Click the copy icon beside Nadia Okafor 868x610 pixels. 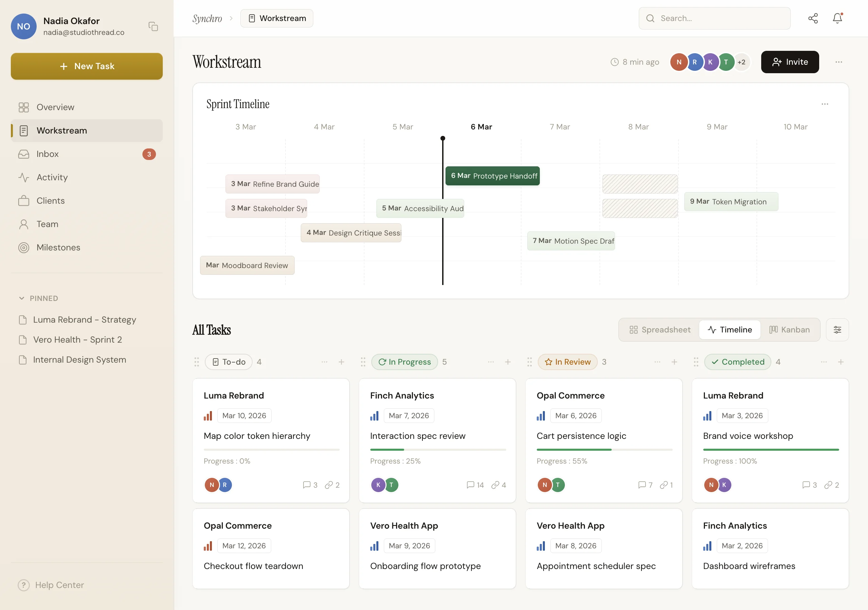(153, 26)
